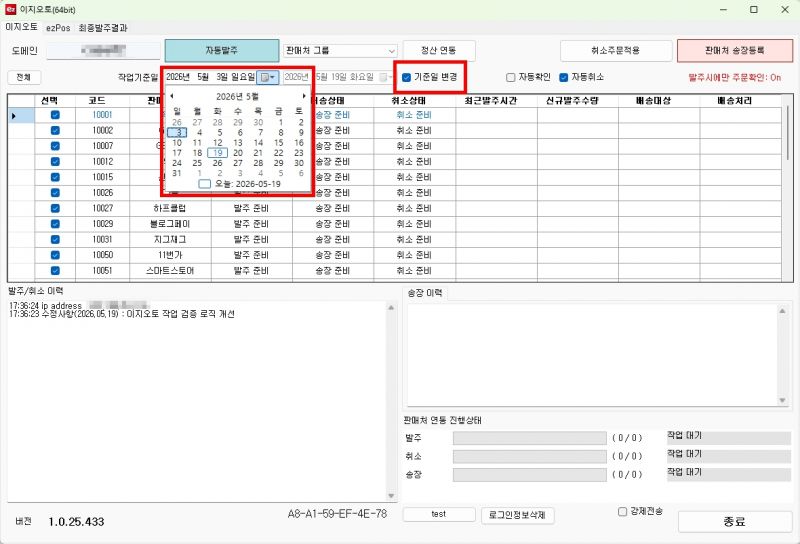Uncheck the selection box for code 10027
The width and height of the screenshot is (800, 544).
[55, 208]
